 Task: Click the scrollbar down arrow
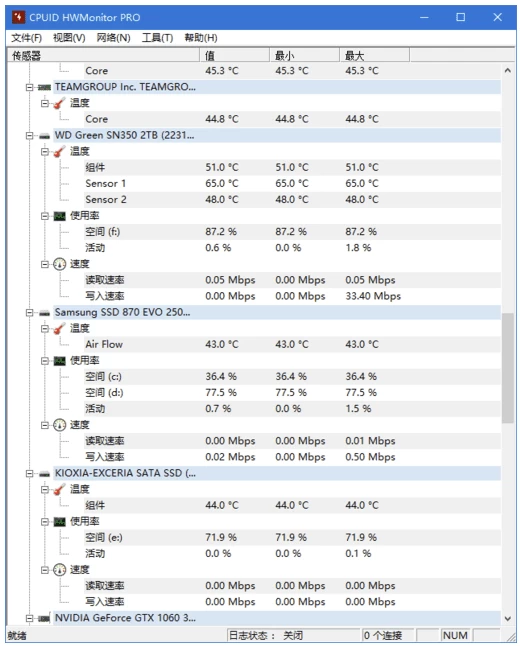(x=508, y=619)
